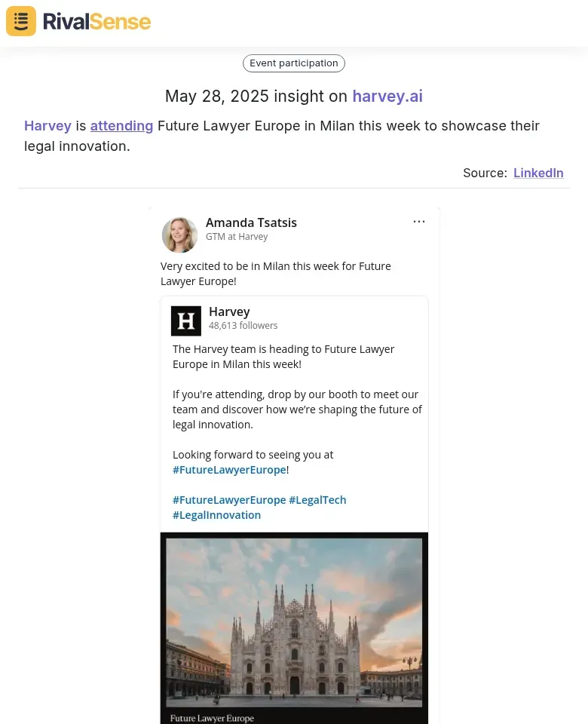Image resolution: width=588 pixels, height=724 pixels.
Task: Follow the 'attending' underlined link
Action: click(121, 126)
